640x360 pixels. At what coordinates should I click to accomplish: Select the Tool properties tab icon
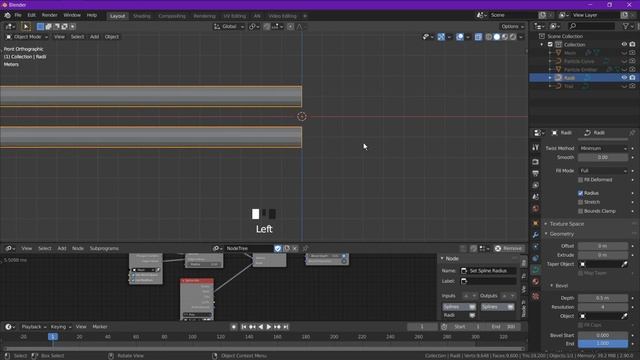(536, 148)
